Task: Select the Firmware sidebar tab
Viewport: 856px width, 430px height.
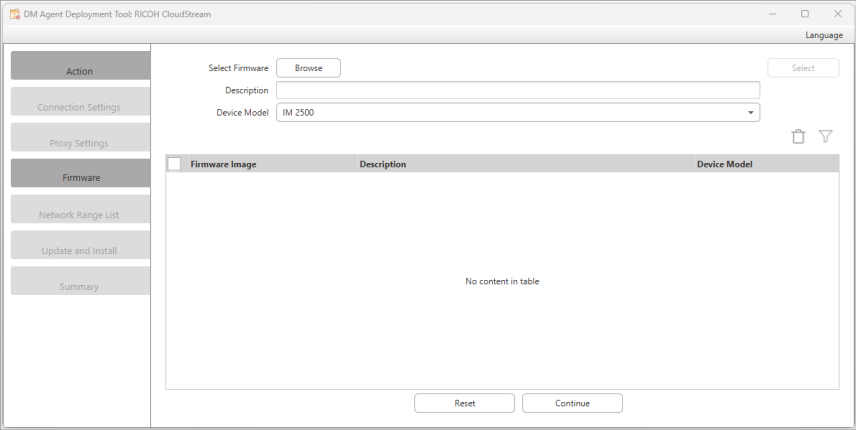Action: (x=80, y=174)
